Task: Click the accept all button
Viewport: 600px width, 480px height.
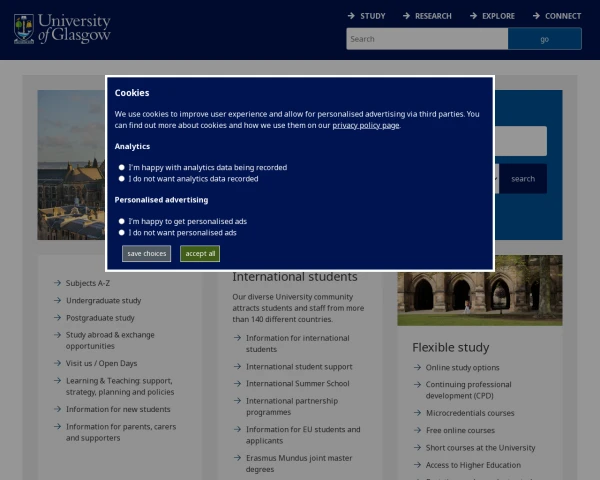Action: (x=200, y=254)
